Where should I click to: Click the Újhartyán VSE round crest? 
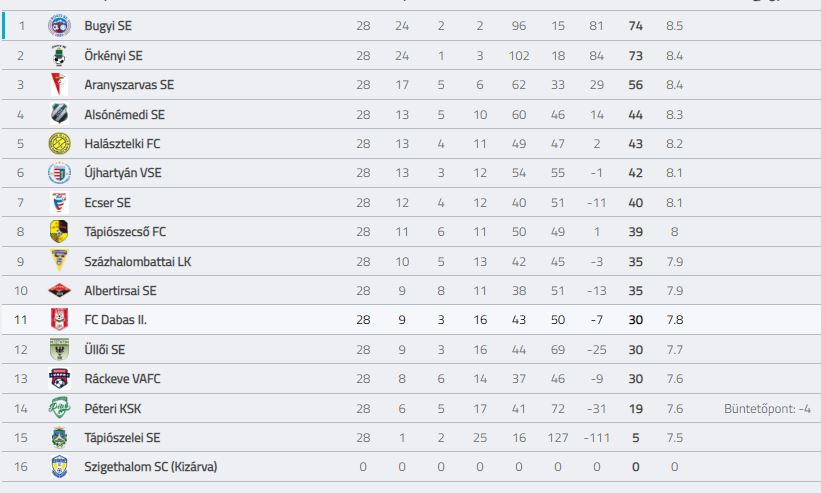pos(59,173)
